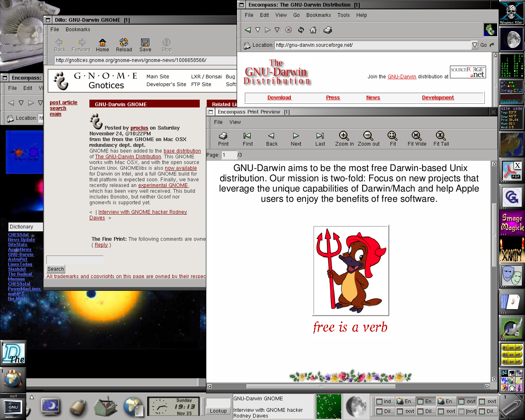Follow the Download link on GNU-Darwin page
Viewport: 525px width, 420px height.
(x=279, y=98)
